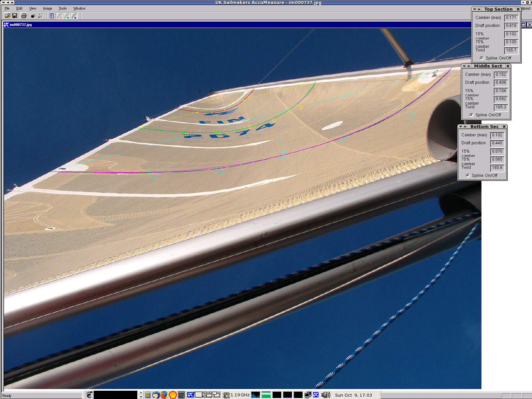Click the UK AccuMeasure task in window list

tap(191, 395)
